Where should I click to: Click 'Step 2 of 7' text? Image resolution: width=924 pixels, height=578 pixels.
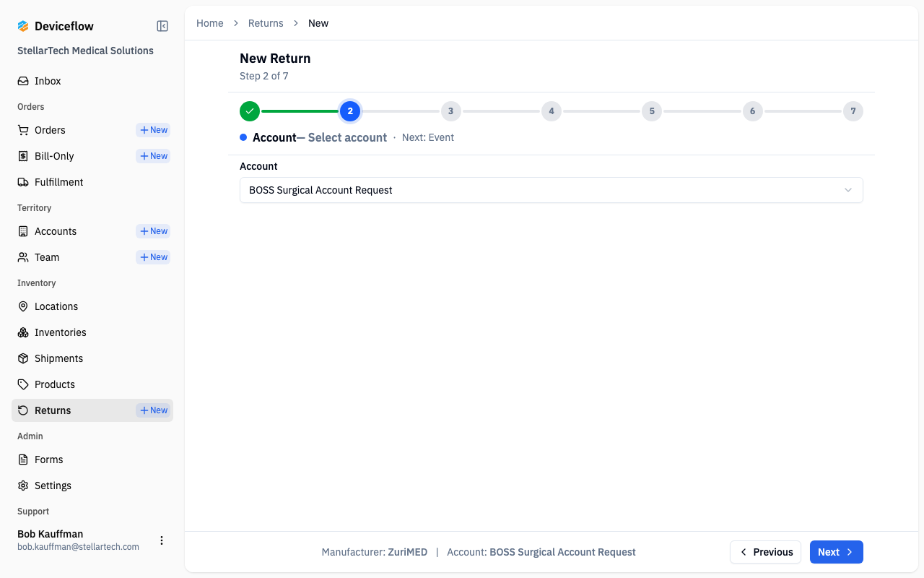click(x=264, y=76)
